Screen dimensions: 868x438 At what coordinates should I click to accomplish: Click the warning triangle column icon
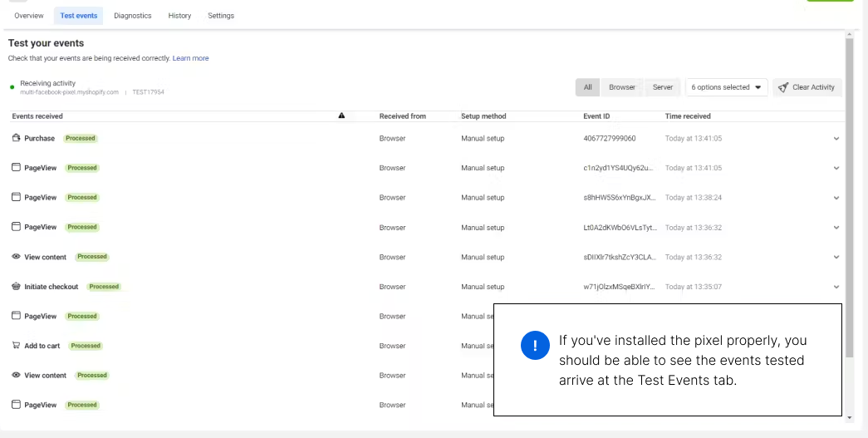341,116
